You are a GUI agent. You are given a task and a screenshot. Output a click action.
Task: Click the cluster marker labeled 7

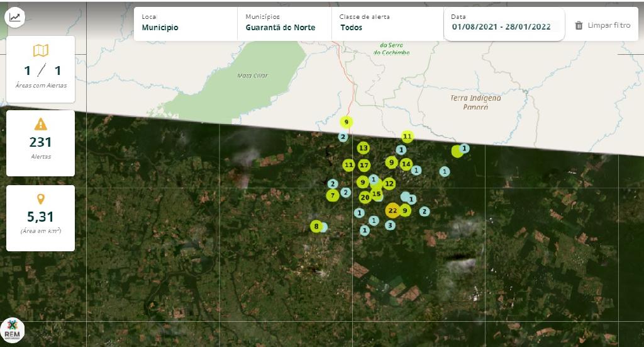coord(332,195)
